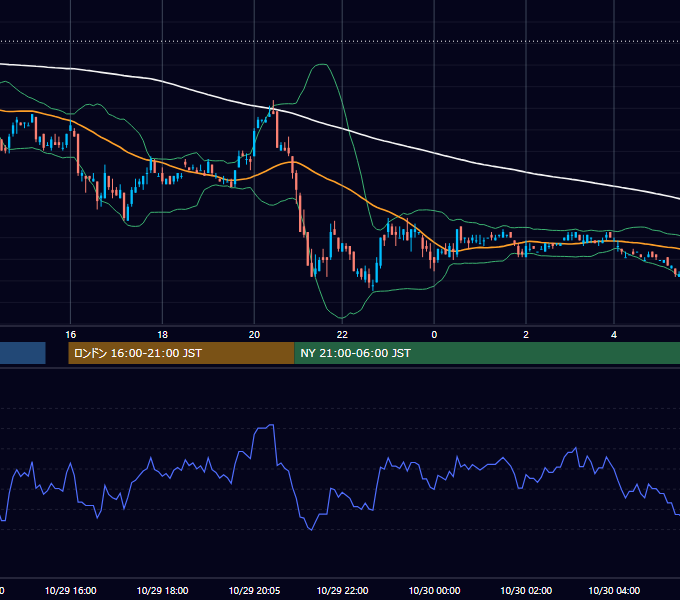Click the upper Bollinger band peak before 22
The image size is (680, 600).
click(x=321, y=65)
